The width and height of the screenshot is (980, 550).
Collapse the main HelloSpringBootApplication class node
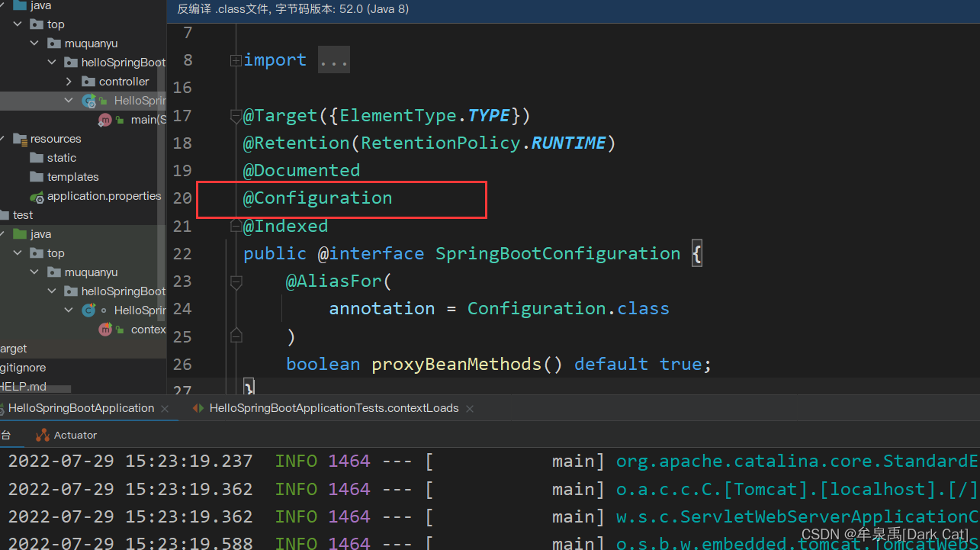[x=69, y=101]
